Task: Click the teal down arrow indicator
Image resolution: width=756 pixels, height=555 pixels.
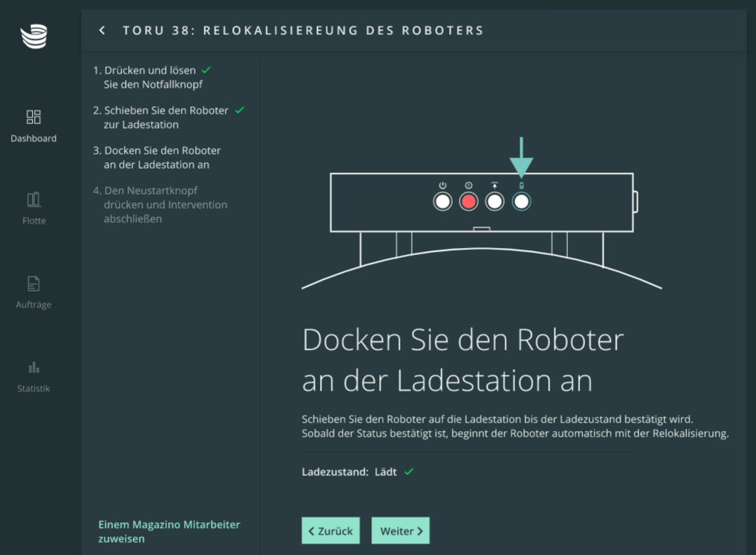Action: point(521,157)
